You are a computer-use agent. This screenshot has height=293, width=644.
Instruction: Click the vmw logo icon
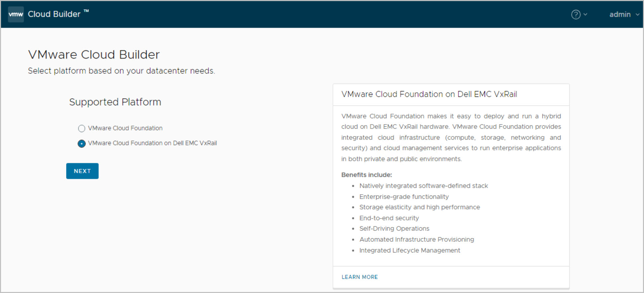tap(16, 14)
